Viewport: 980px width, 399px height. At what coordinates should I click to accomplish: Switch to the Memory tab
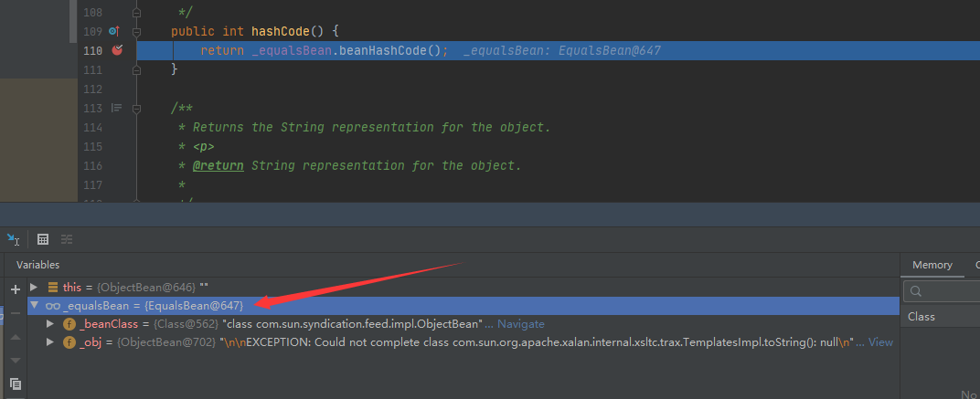(932, 265)
